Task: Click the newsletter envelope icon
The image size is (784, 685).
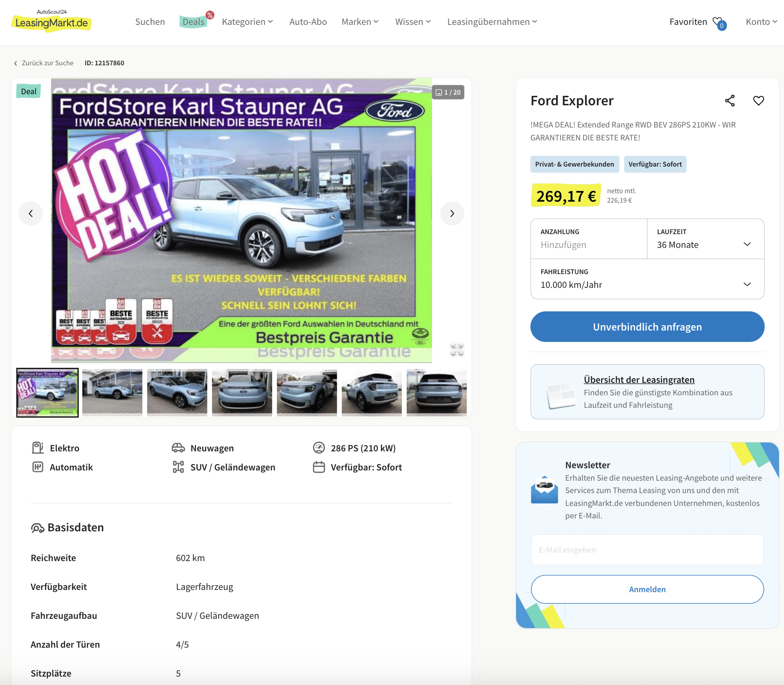Action: pos(544,490)
